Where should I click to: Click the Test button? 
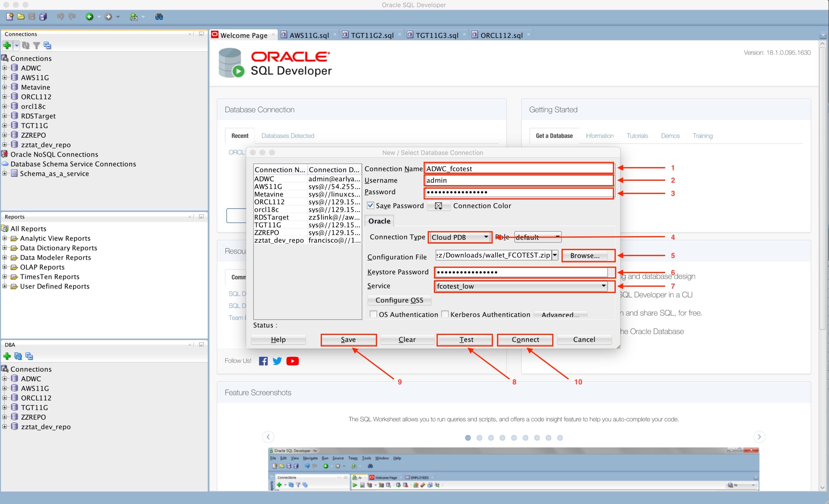(x=466, y=340)
